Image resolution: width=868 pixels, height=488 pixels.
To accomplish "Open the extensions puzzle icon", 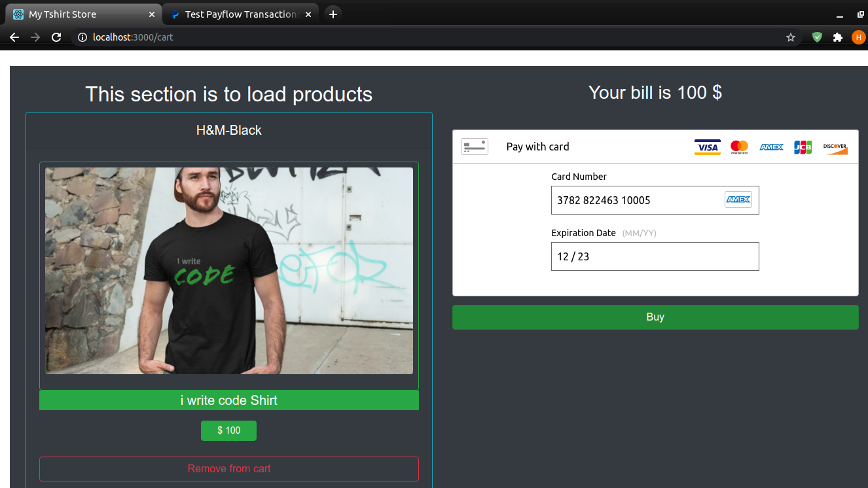I will pyautogui.click(x=837, y=37).
